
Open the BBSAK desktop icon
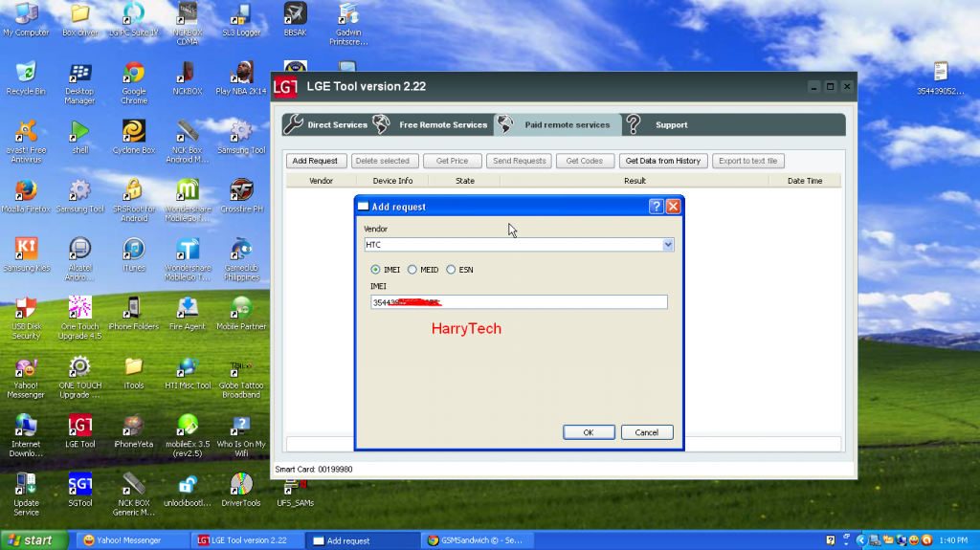point(295,19)
